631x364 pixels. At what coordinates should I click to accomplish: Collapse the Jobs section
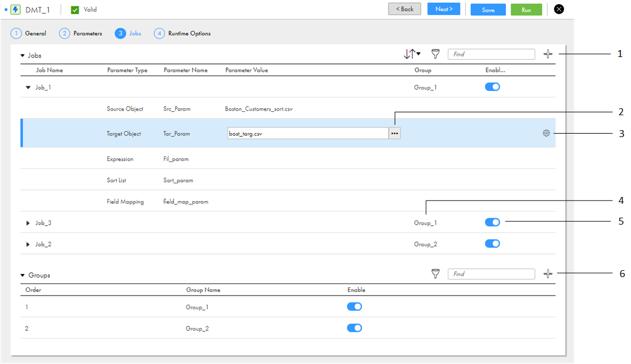pos(22,55)
